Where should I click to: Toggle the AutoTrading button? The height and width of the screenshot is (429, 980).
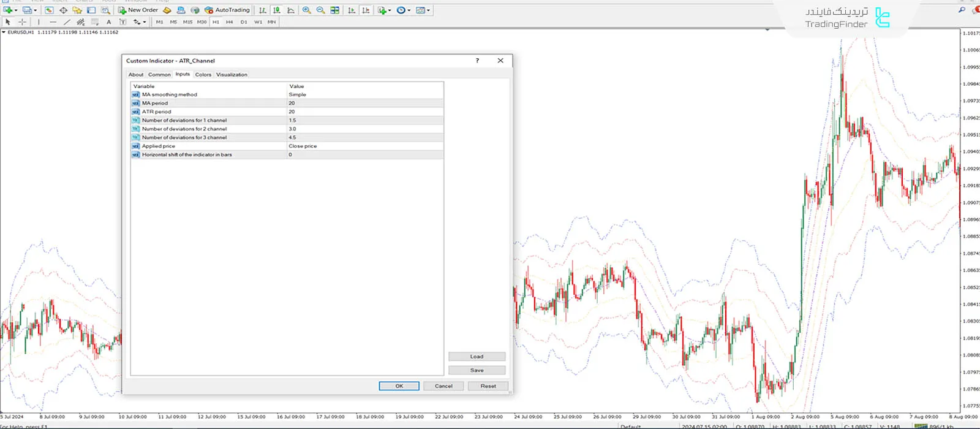(x=227, y=10)
